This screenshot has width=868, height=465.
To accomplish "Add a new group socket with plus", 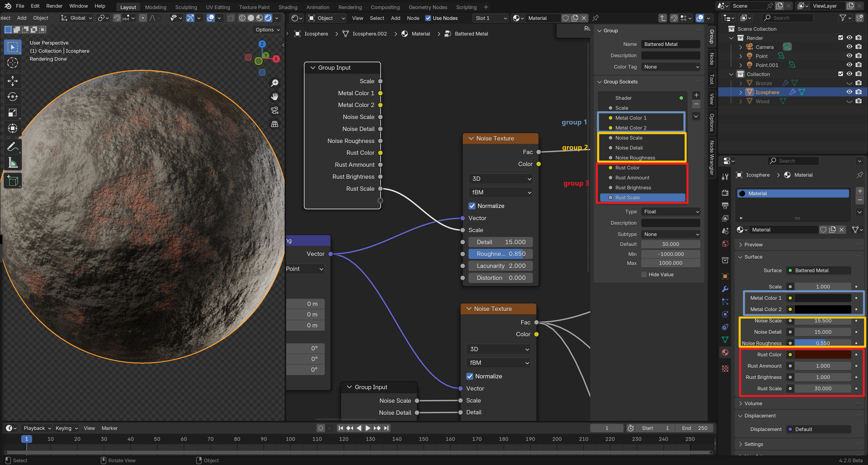I will [696, 95].
